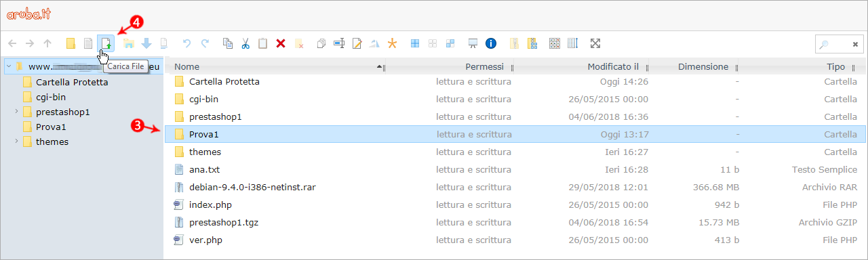The width and height of the screenshot is (868, 260).
Task: Create a new folder with the toolbar icon
Action: point(71,43)
